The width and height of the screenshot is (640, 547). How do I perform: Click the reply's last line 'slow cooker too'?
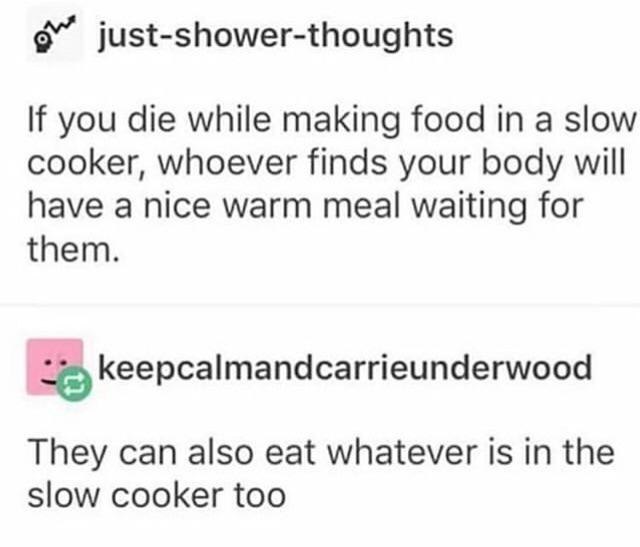coord(157,496)
